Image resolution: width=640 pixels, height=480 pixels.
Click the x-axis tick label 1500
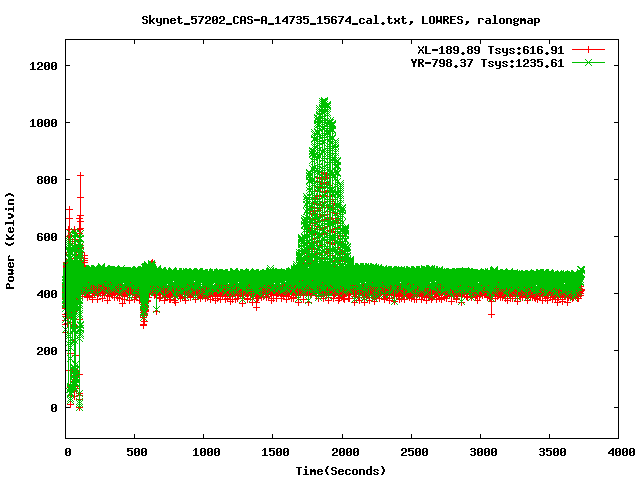point(275,452)
